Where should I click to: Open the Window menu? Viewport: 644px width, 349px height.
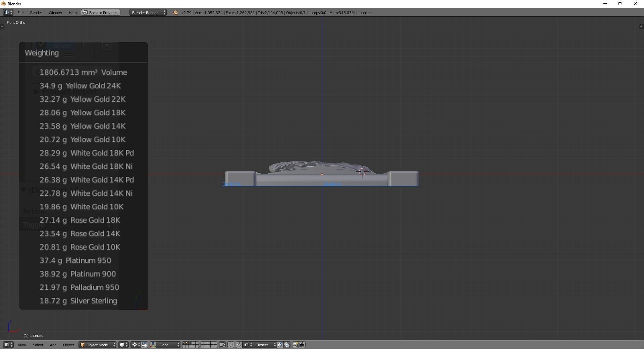[55, 12]
